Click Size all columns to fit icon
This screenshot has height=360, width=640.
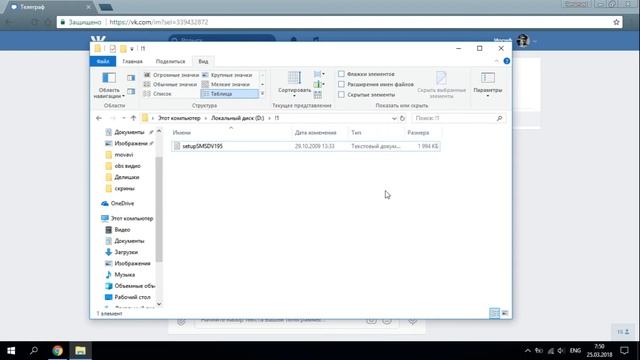point(318,95)
